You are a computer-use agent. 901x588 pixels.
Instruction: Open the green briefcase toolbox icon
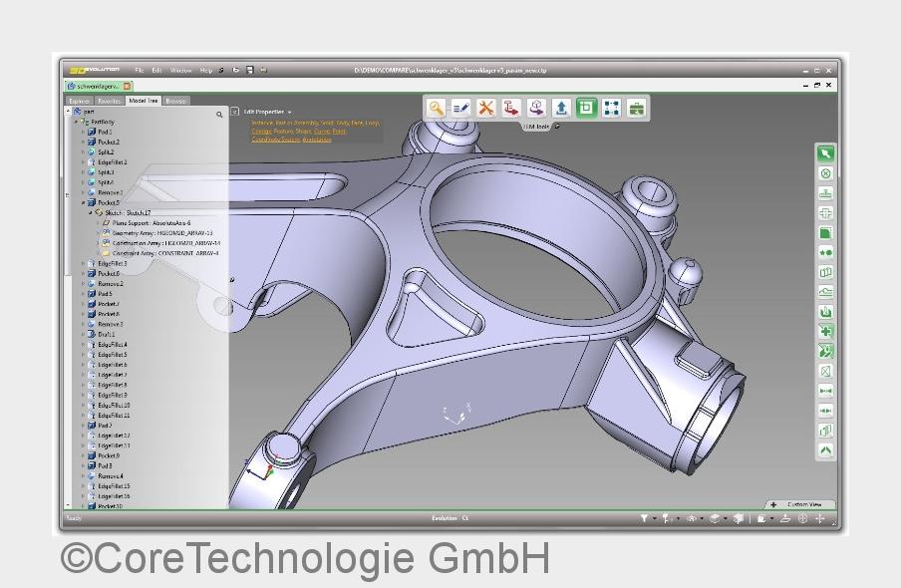[636, 108]
